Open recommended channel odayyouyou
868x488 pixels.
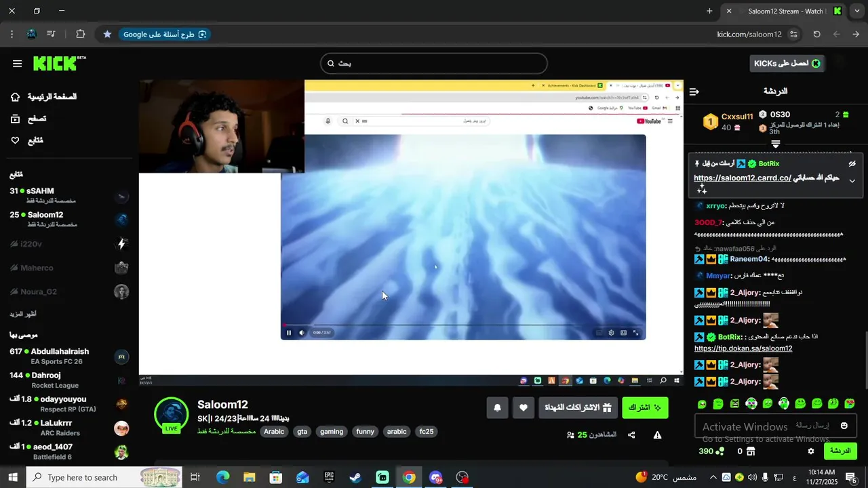[69, 404]
